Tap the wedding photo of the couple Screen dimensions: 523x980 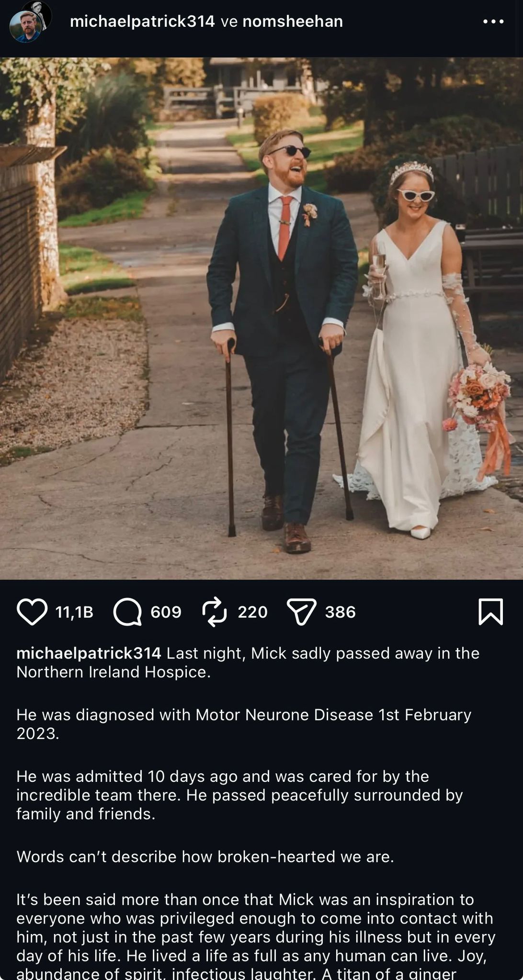[261, 318]
